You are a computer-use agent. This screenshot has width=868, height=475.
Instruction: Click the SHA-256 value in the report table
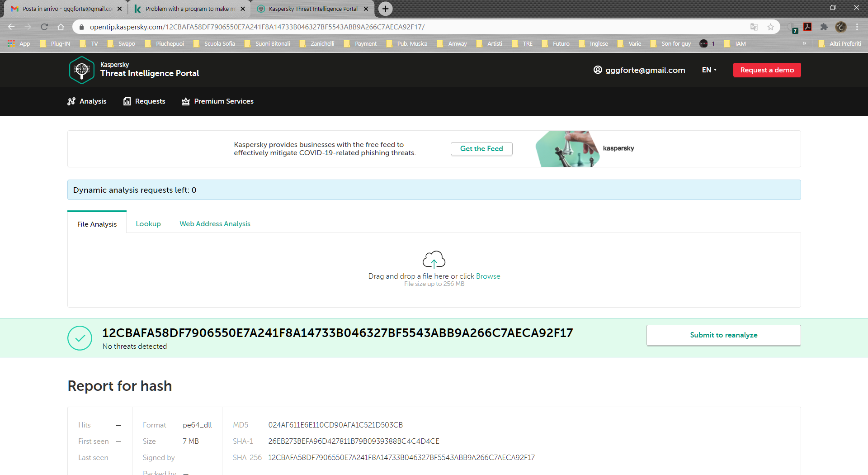[x=401, y=458]
